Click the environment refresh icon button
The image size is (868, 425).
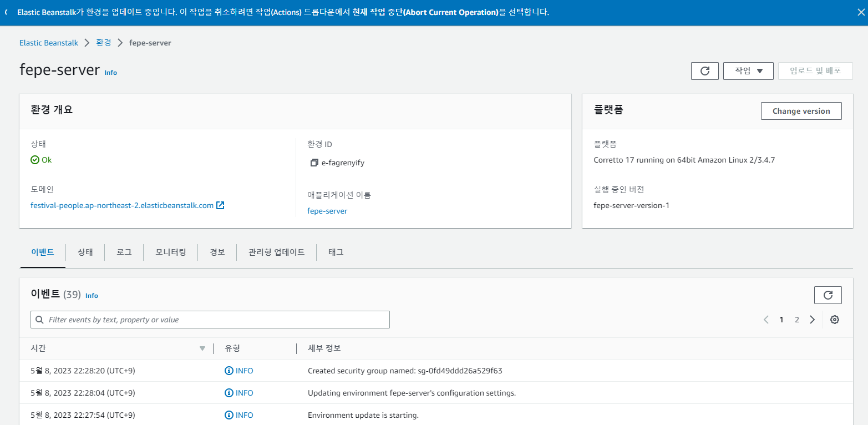[705, 71]
